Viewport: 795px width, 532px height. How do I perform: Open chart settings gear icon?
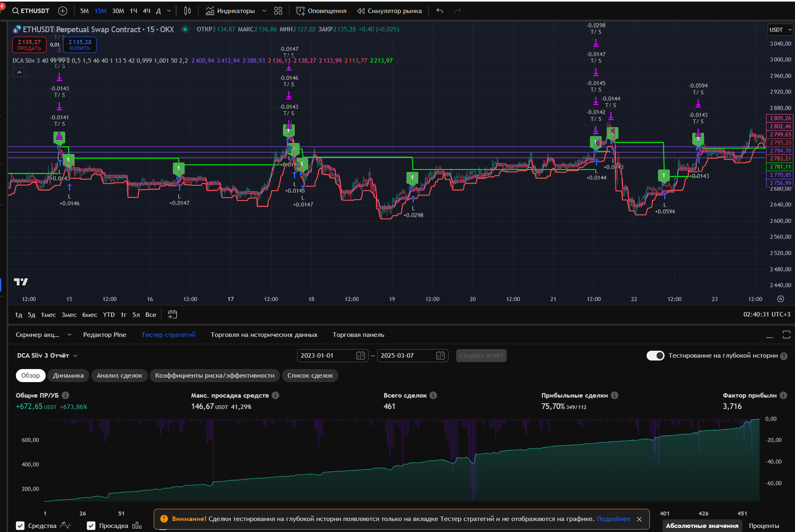pyautogui.click(x=780, y=299)
